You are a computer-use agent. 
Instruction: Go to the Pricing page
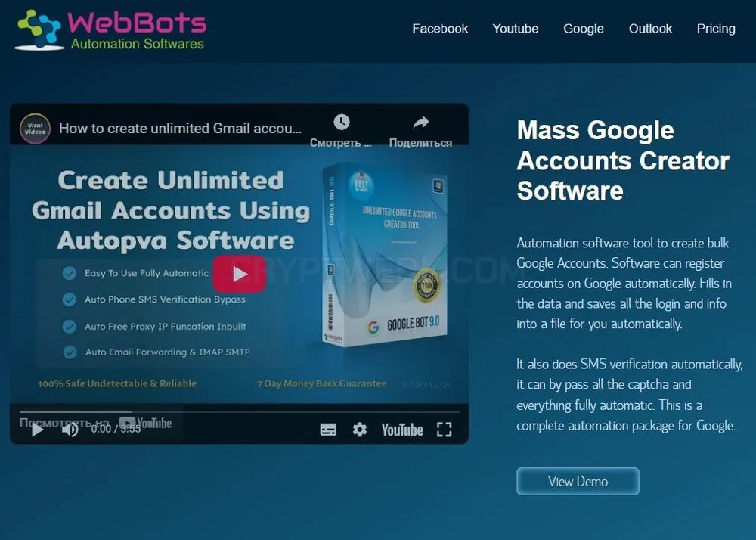(x=716, y=29)
